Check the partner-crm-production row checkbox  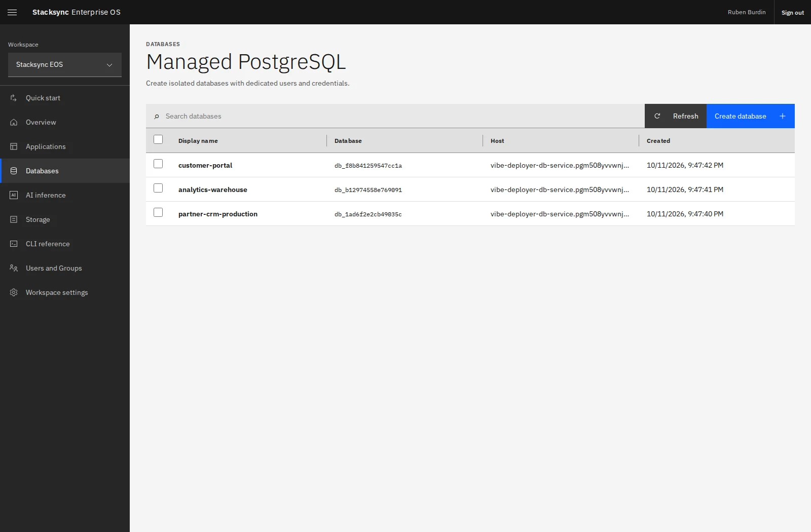pyautogui.click(x=158, y=212)
